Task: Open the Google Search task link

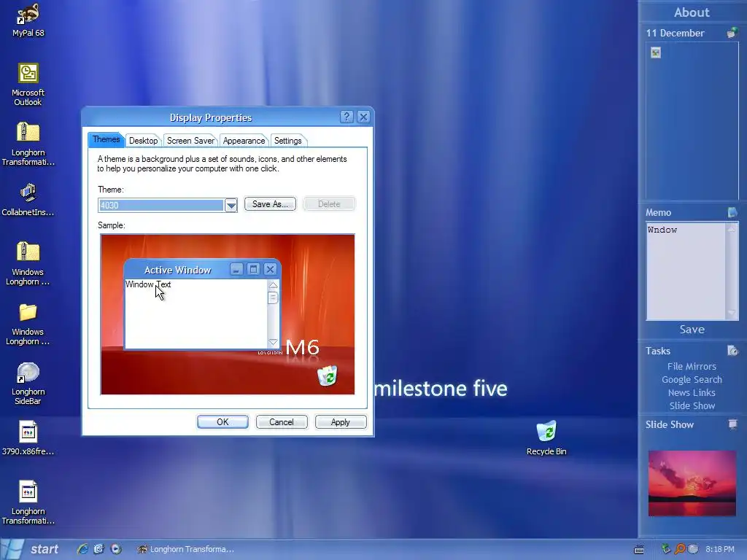Action: point(692,379)
